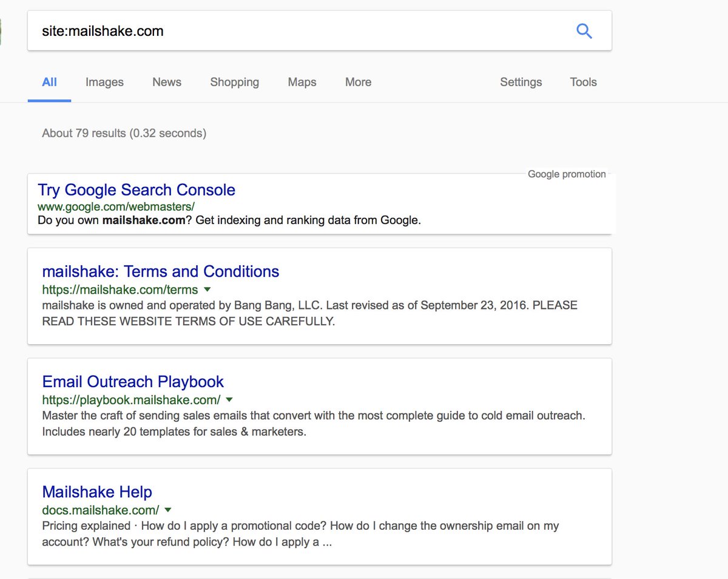Open mailshake: Terms and Conditions result
The height and width of the screenshot is (579, 728).
pyautogui.click(x=161, y=271)
